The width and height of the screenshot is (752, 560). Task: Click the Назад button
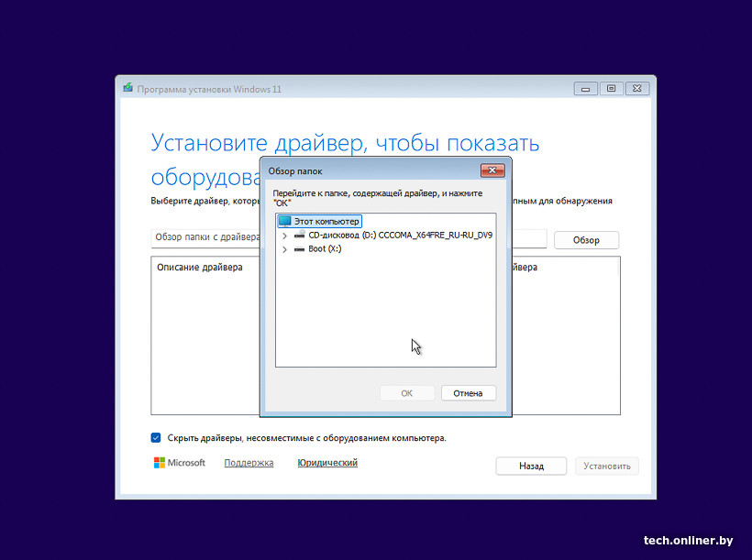531,466
